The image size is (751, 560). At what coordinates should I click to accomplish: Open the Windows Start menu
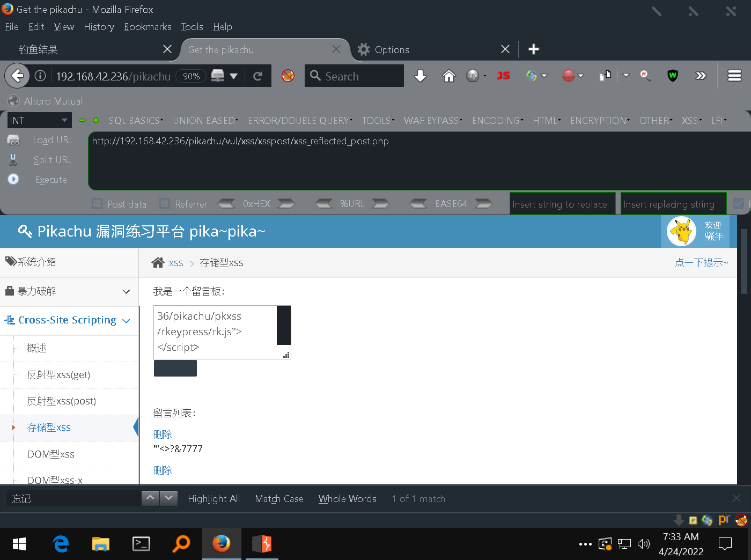click(19, 544)
